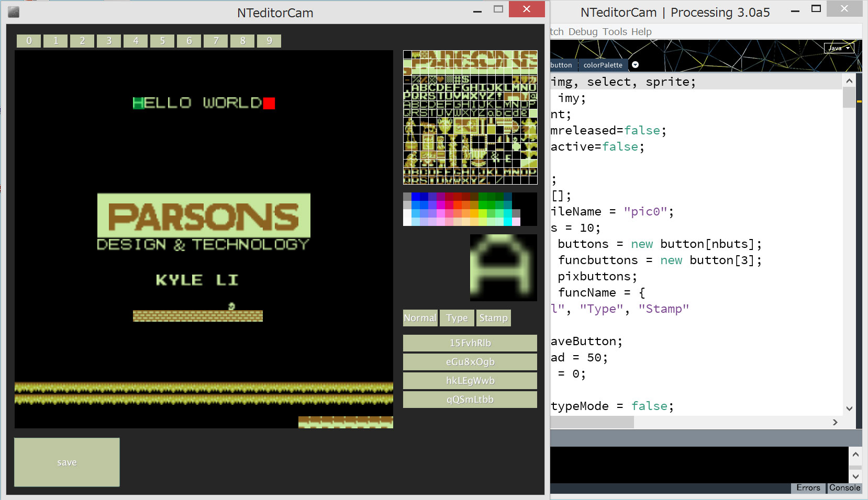Click the hkLEgWwb button
The width and height of the screenshot is (868, 500).
tap(470, 381)
